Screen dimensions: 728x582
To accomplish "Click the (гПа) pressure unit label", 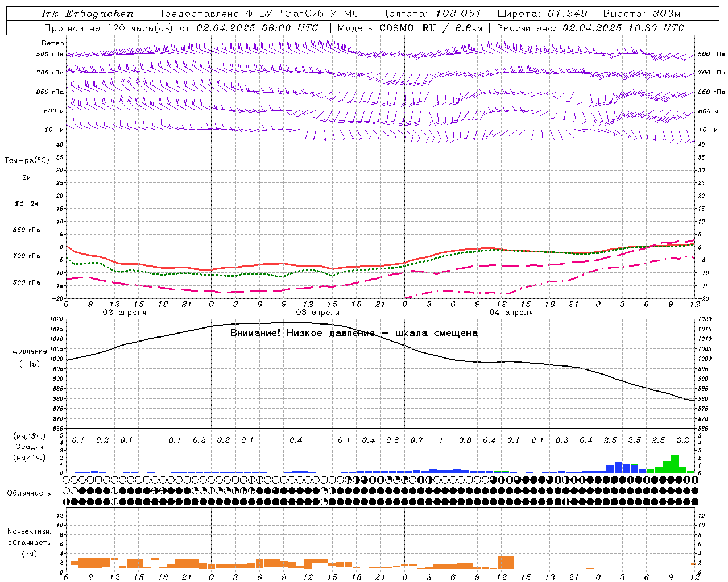I will [x=30, y=364].
